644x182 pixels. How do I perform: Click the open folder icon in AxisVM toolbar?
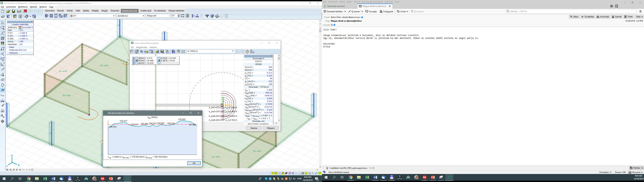click(8, 11)
